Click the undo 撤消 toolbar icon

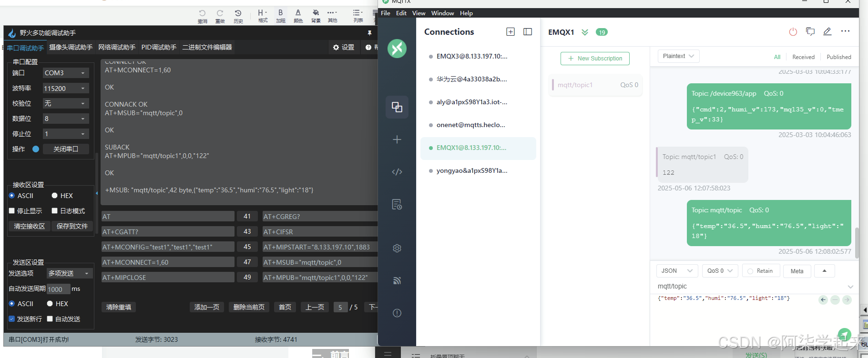click(x=203, y=16)
